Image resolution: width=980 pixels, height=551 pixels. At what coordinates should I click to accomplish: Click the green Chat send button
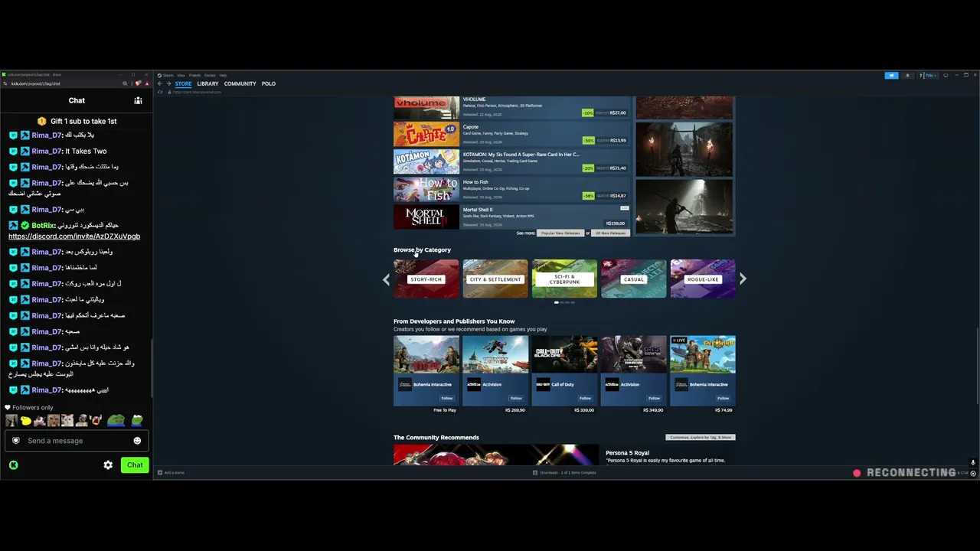coord(135,465)
